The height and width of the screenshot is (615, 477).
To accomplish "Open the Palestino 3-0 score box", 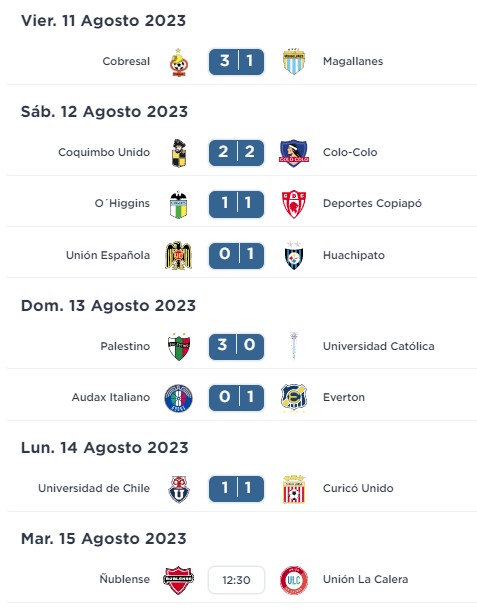I will (236, 347).
